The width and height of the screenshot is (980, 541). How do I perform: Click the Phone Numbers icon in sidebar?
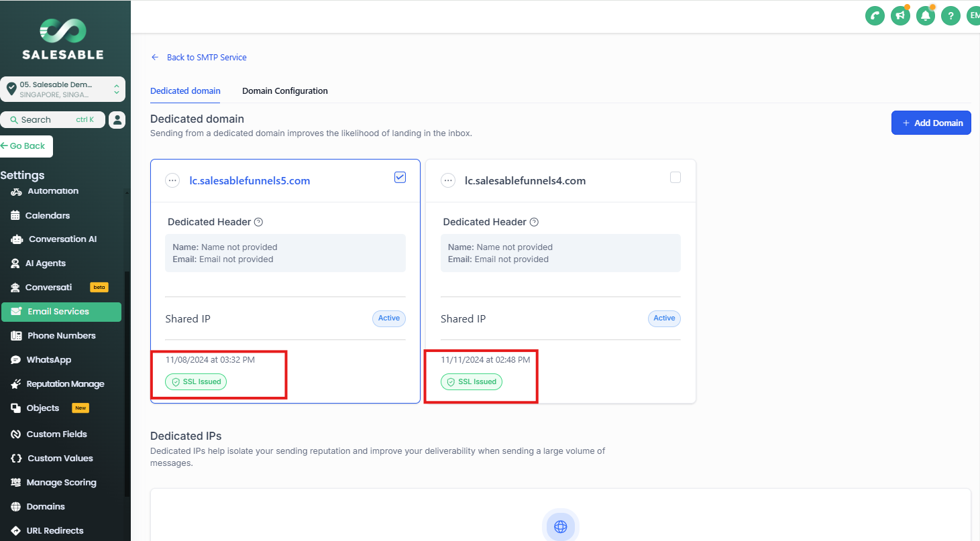point(16,336)
